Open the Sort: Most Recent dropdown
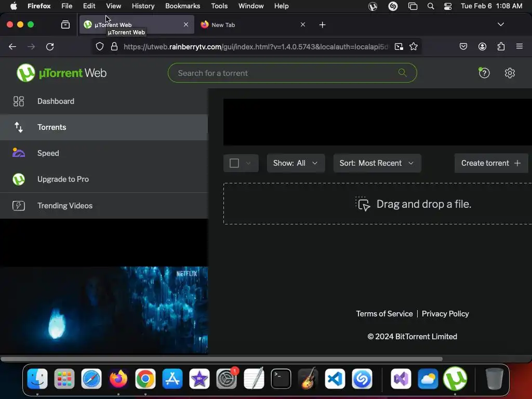 tap(377, 163)
